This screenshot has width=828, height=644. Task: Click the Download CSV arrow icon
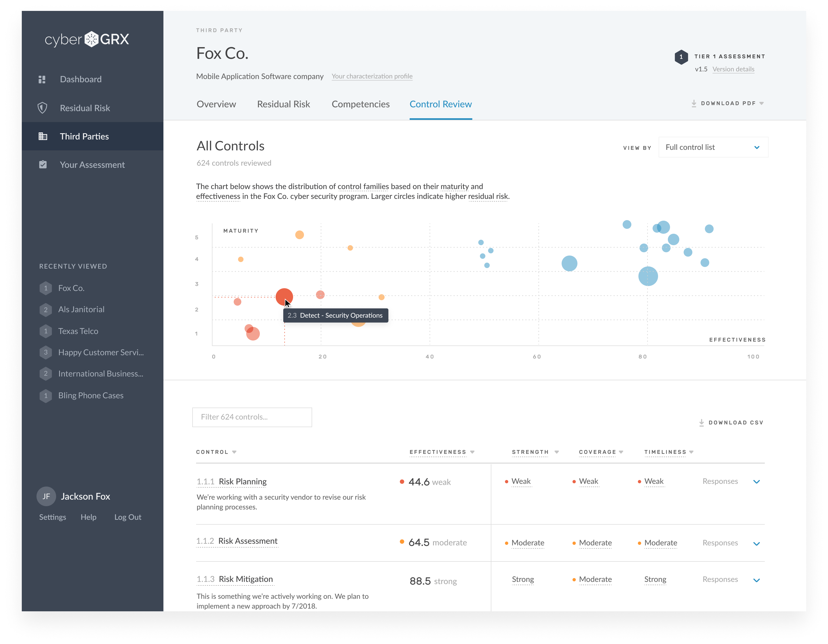pos(701,423)
